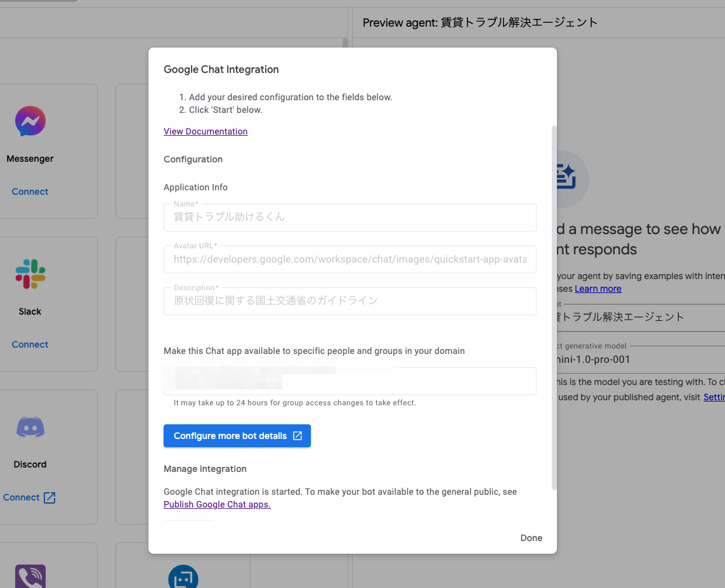Screen dimensions: 725x588
Task: Open the View Documentation link
Action: [x=206, y=131]
